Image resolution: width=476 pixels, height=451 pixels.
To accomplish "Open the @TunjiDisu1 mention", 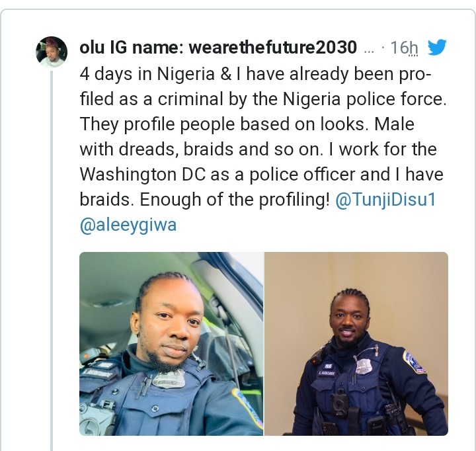I will point(385,200).
